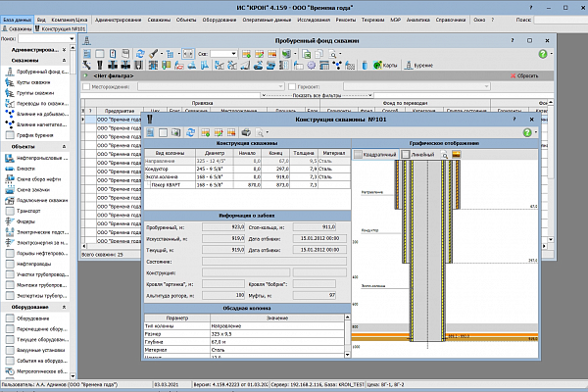Image resolution: width=588 pixels, height=392 pixels.
Task: Enable the Горизонт filter checkbox
Action: coord(292,86)
